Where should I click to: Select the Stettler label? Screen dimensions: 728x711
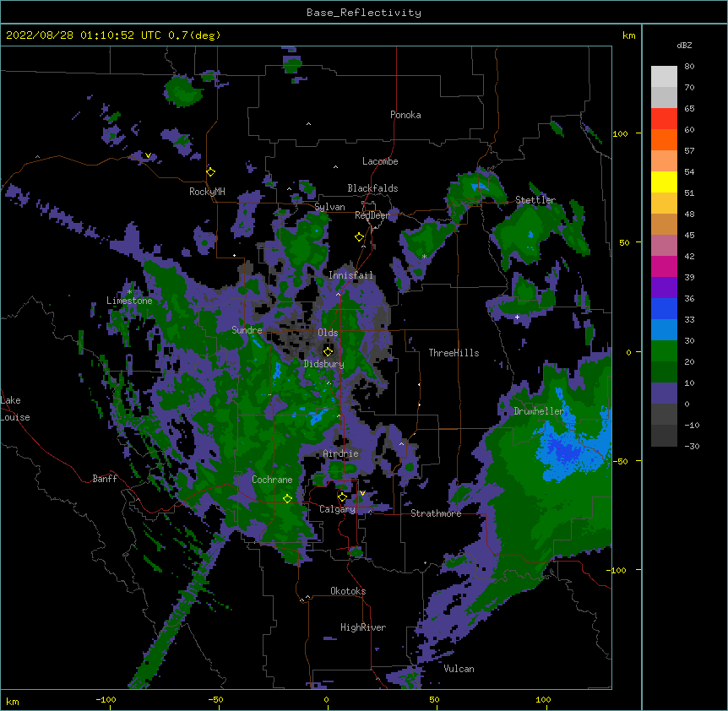pos(535,200)
